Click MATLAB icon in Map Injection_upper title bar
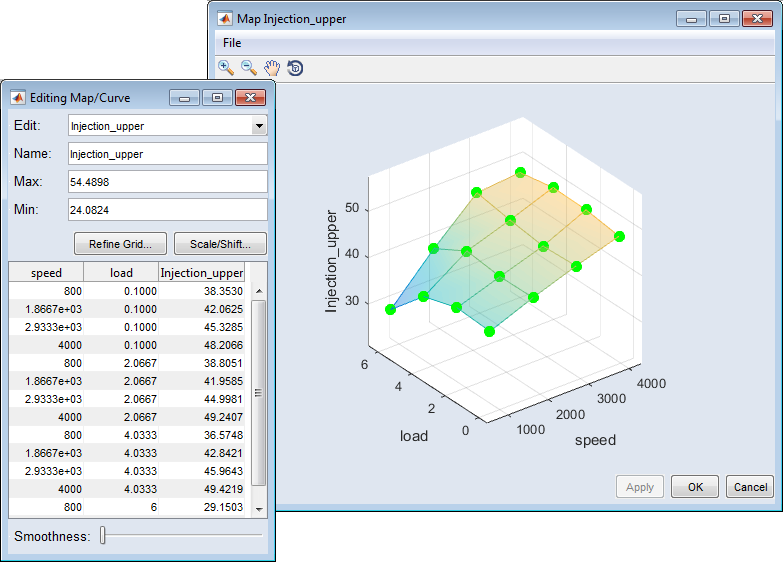This screenshot has width=783, height=562. tap(224, 19)
